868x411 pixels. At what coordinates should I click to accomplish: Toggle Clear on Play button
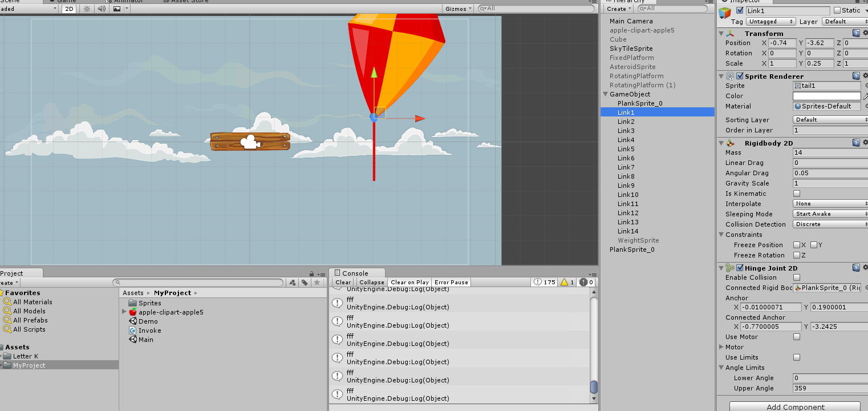pos(409,283)
